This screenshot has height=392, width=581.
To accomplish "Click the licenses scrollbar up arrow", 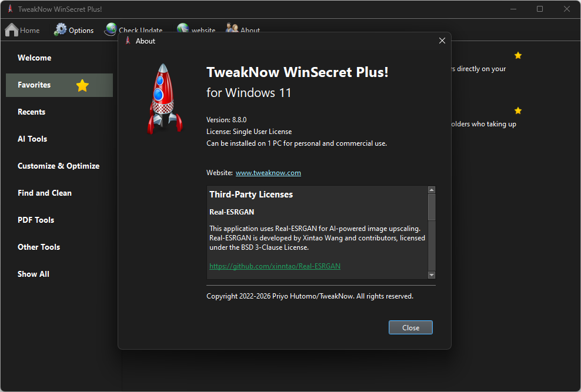I will 431,190.
